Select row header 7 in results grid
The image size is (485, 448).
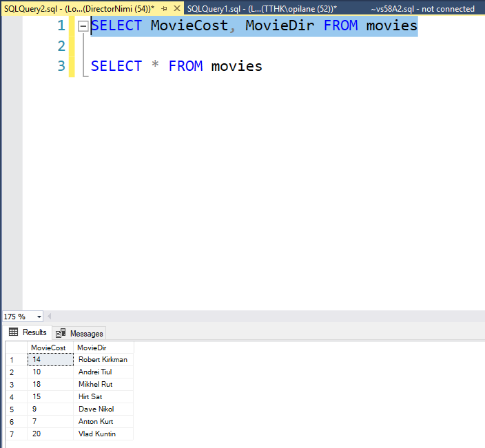coord(13,434)
